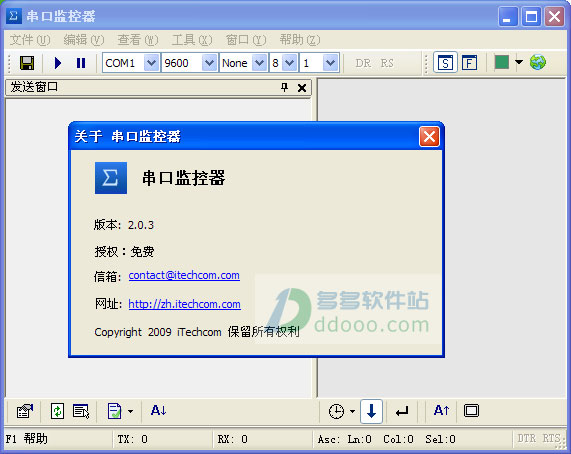
Task: Click the contact@itechcom.com email link
Action: [x=184, y=275]
